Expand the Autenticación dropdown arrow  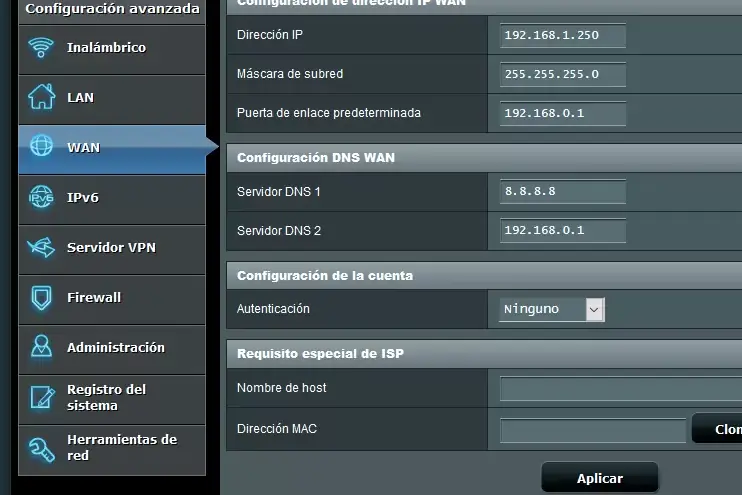click(x=594, y=309)
